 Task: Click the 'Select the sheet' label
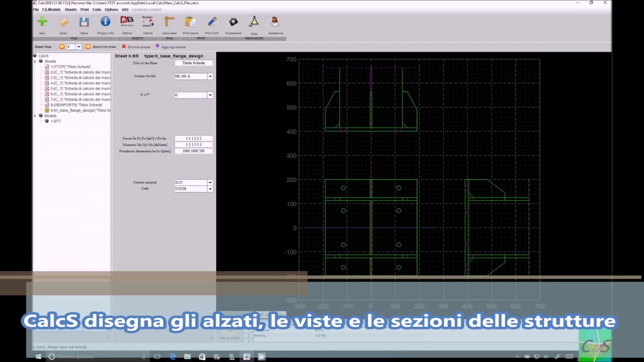[104, 47]
